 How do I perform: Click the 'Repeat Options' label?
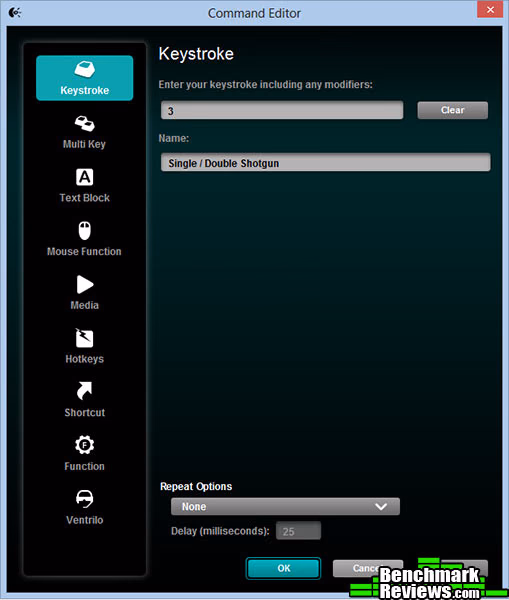tap(196, 486)
